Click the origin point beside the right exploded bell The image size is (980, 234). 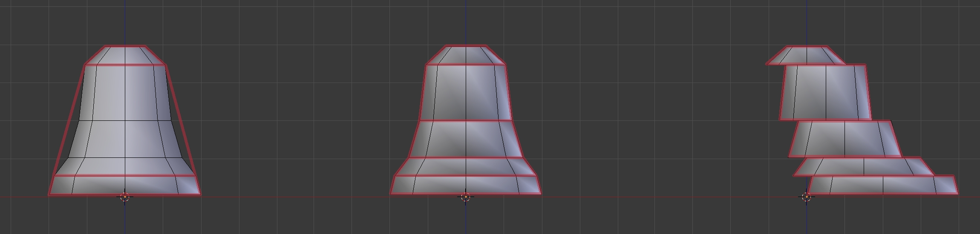[x=806, y=197]
